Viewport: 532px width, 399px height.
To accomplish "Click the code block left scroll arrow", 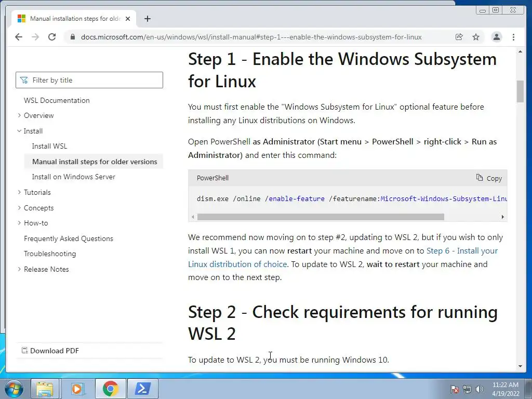I will coord(193,217).
